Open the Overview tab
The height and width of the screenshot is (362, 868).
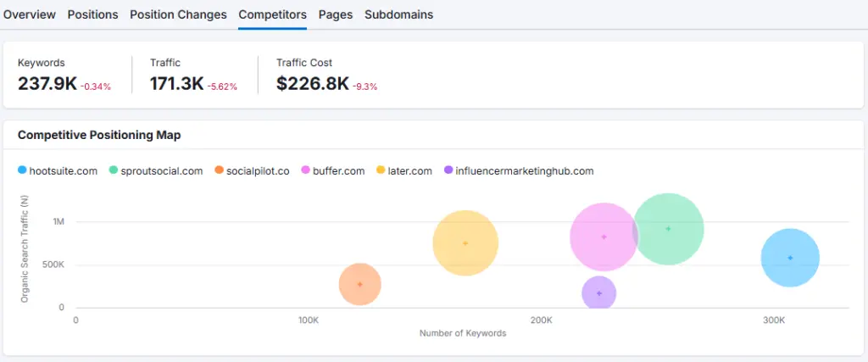[x=30, y=14]
